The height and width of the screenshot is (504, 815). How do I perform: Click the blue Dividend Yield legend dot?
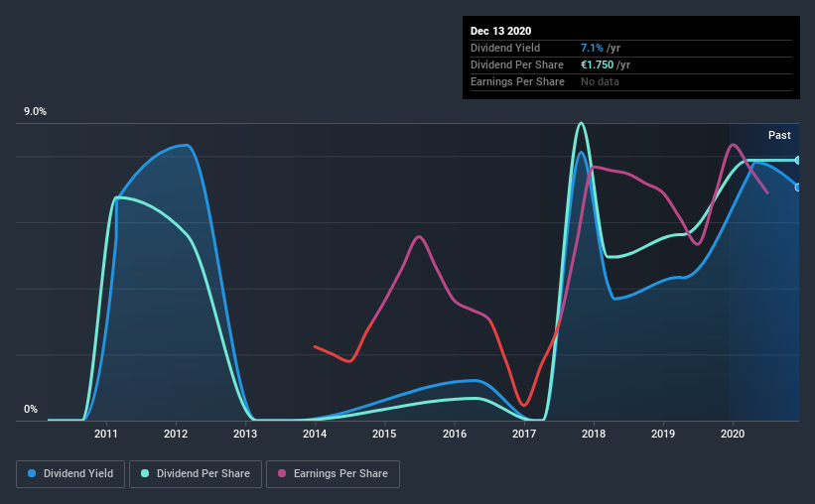(32, 473)
